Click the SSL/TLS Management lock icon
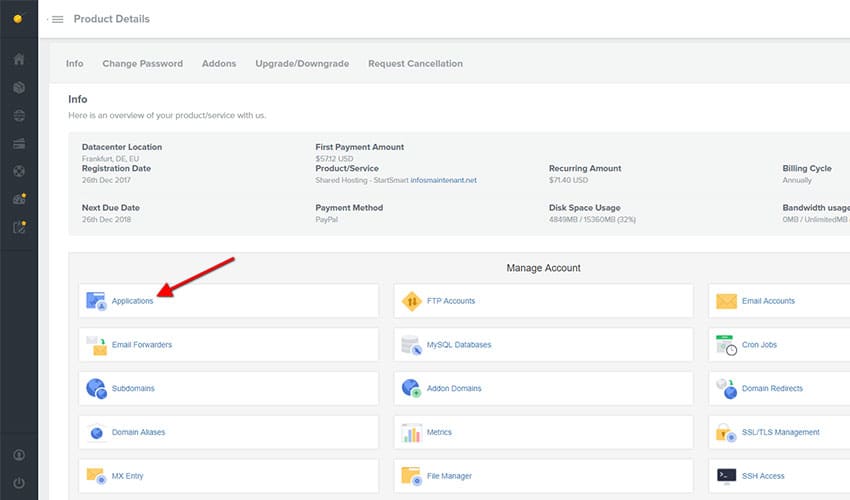 click(726, 432)
